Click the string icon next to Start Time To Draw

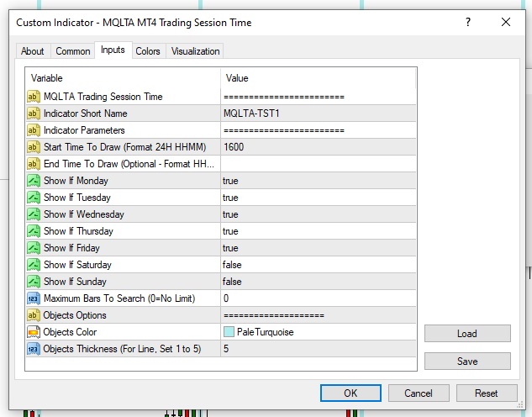click(34, 147)
